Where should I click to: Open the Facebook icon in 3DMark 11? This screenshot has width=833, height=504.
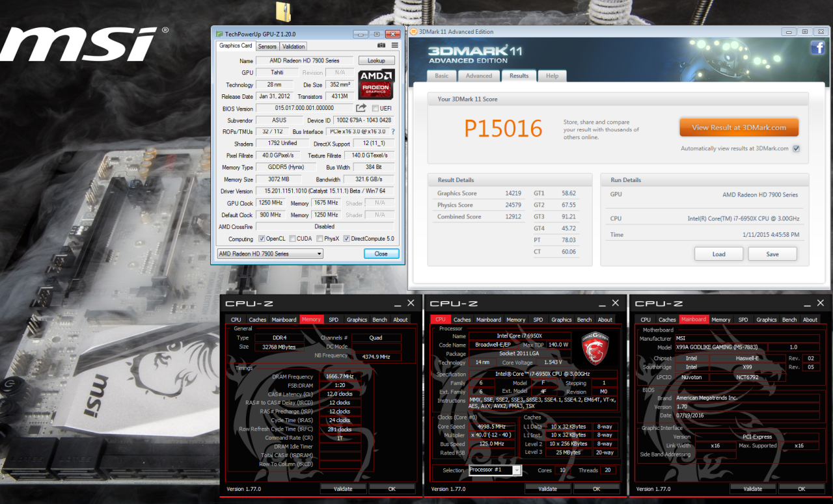[817, 47]
